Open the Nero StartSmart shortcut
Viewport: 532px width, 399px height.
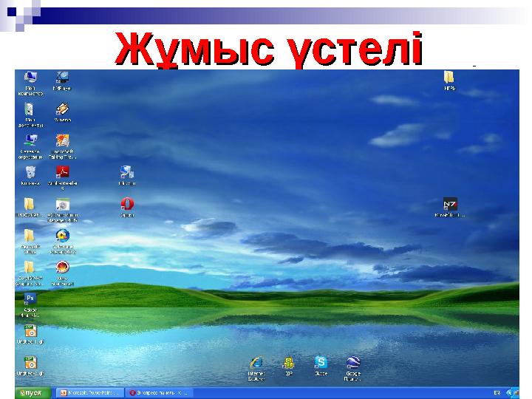pos(62,267)
